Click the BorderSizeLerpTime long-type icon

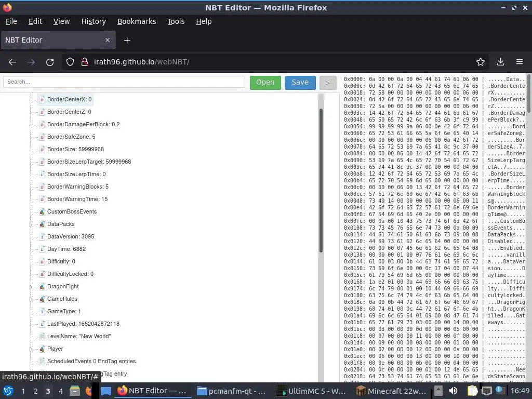(x=42, y=175)
